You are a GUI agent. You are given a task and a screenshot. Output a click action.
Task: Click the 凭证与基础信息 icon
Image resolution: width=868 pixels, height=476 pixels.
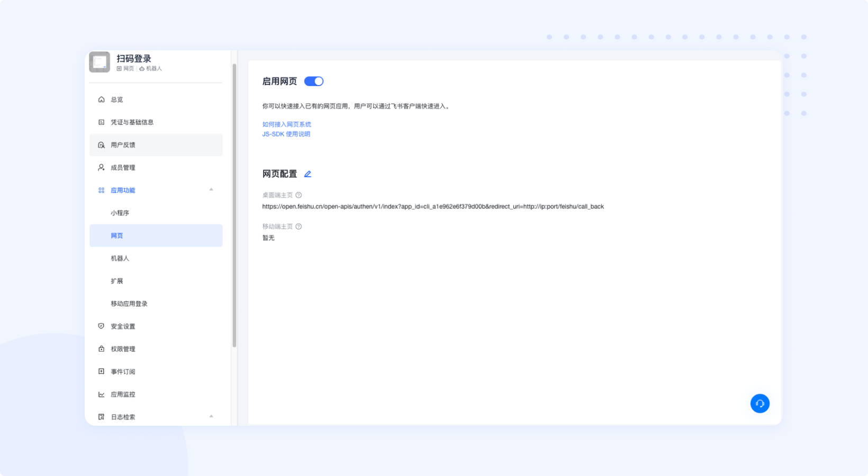101,122
